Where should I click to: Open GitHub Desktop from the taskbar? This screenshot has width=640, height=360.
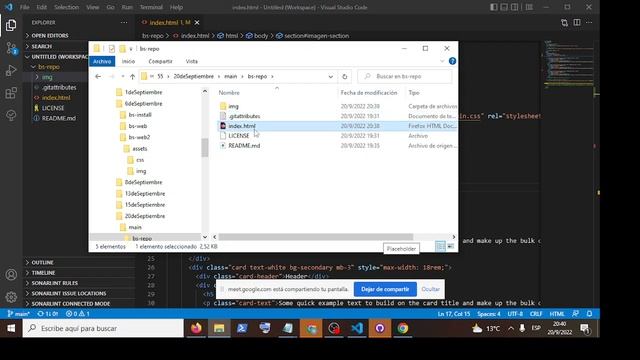(380, 328)
